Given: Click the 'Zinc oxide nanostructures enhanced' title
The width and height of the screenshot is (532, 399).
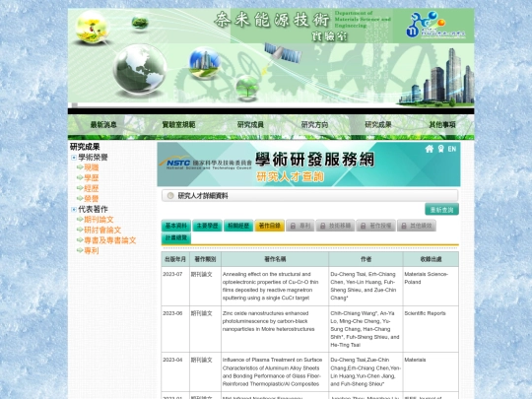Looking at the screenshot, I should tap(268, 321).
